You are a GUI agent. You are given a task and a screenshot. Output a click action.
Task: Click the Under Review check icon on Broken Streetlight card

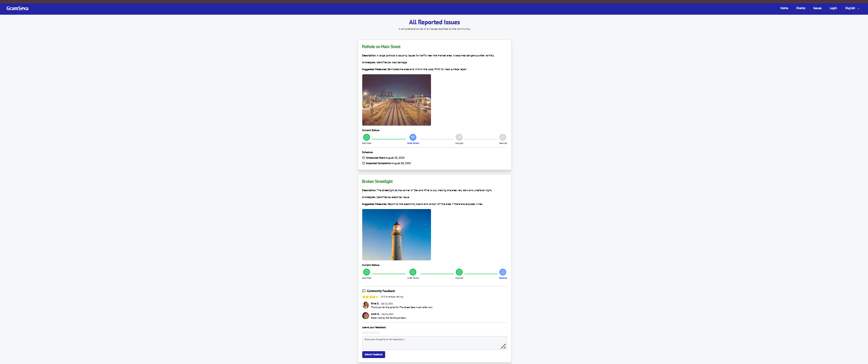click(x=413, y=272)
